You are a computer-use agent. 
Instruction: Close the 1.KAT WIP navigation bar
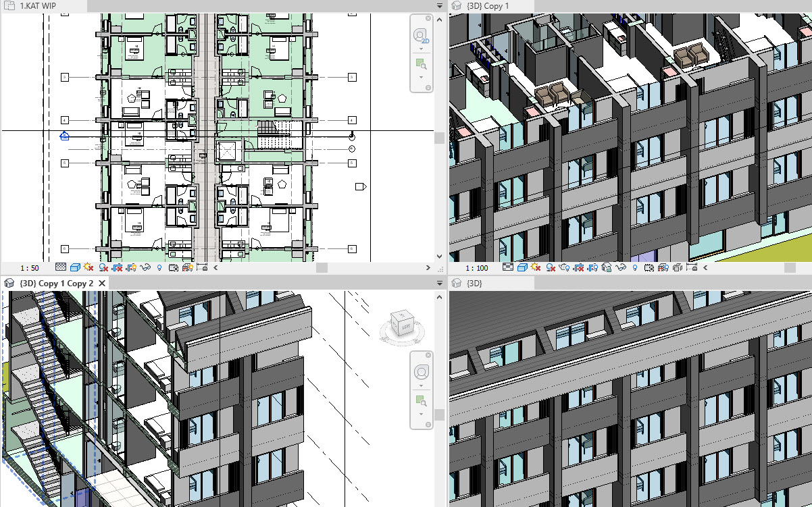click(428, 18)
